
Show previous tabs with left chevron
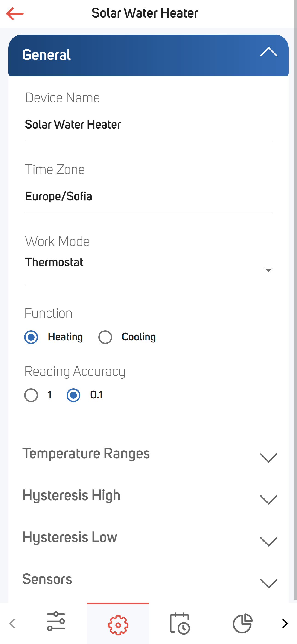click(x=12, y=623)
